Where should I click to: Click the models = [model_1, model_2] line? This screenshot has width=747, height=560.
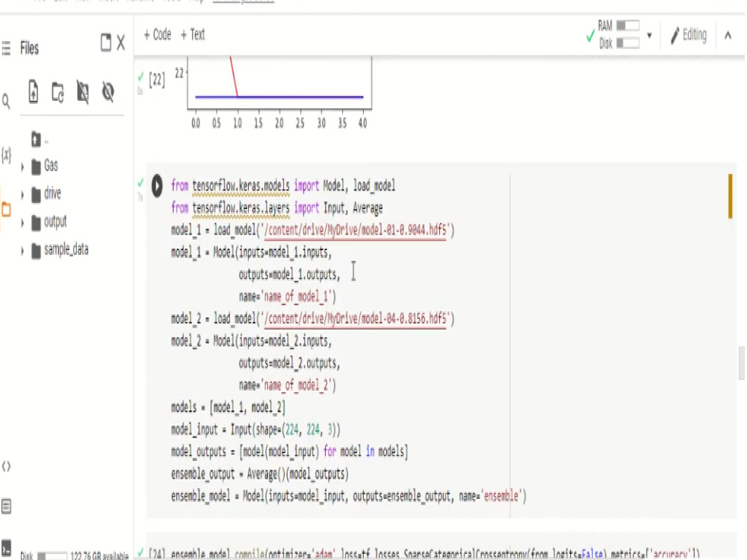pyautogui.click(x=228, y=408)
